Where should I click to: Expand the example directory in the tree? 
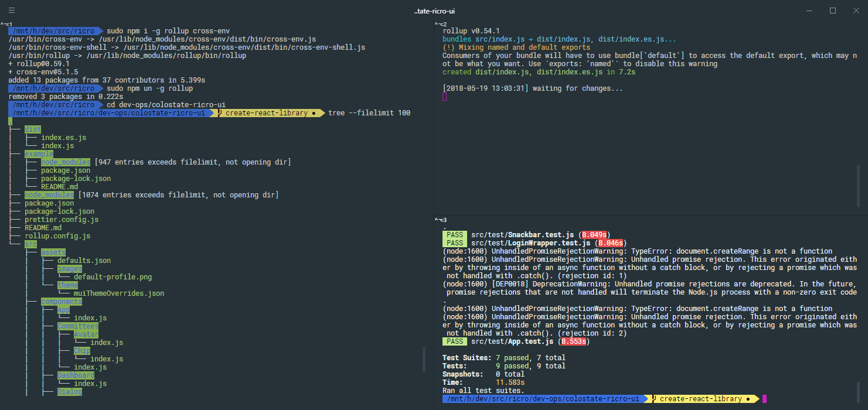pyautogui.click(x=39, y=153)
